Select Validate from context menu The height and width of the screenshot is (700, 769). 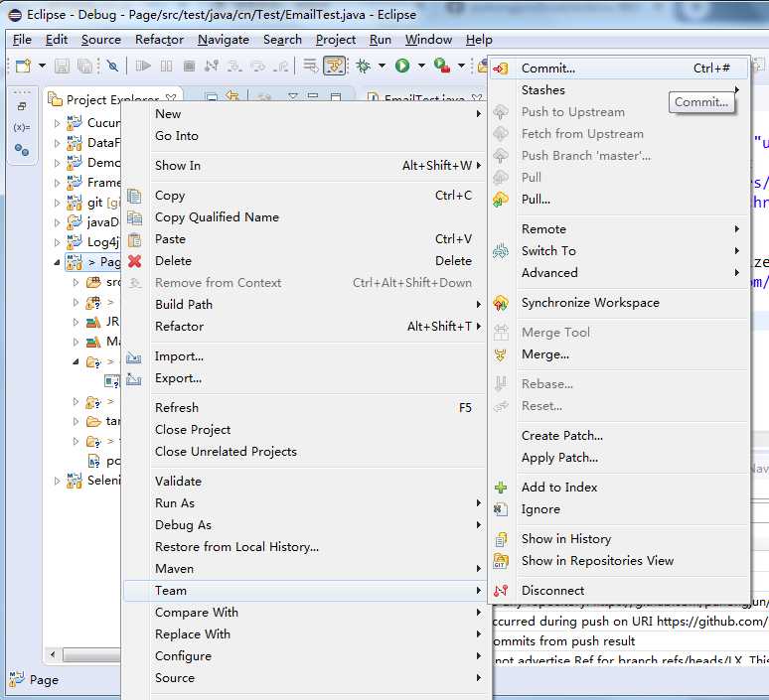[304, 482]
